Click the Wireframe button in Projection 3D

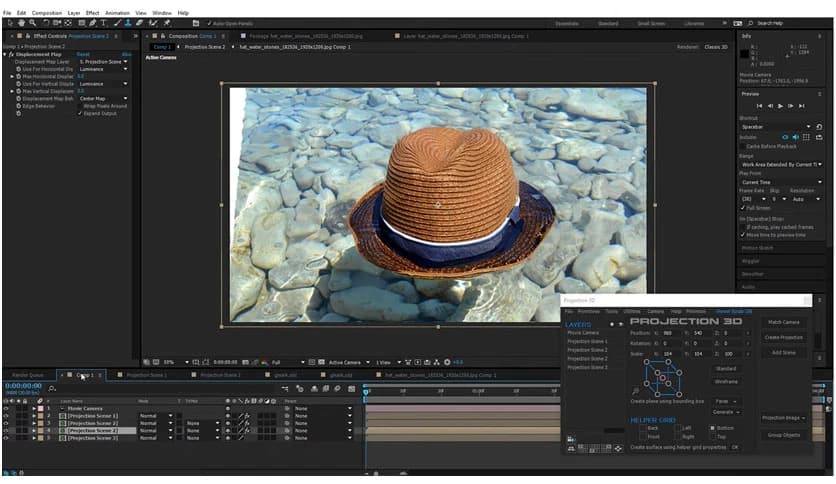pos(726,382)
